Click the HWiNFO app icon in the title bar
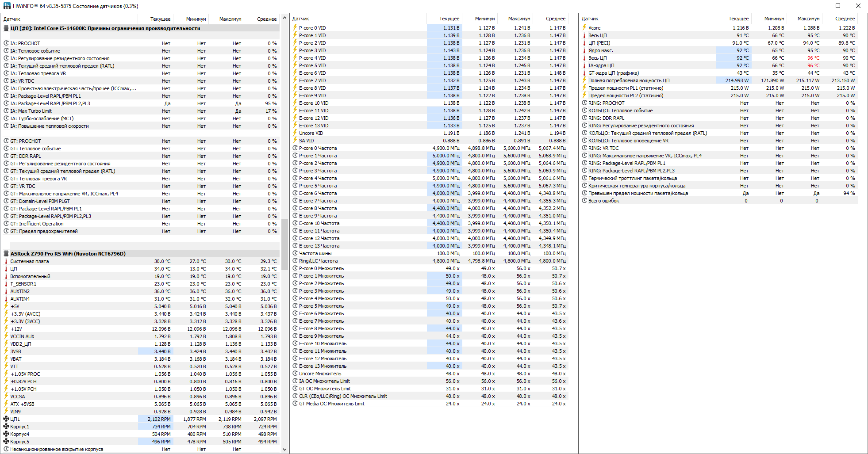 (7, 6)
